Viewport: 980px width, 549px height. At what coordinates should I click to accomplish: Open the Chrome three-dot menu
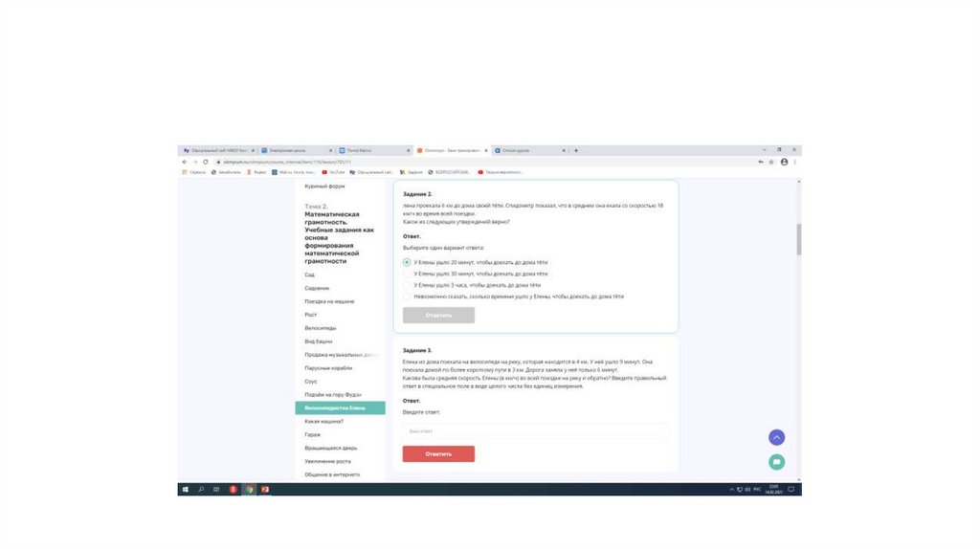(x=794, y=162)
